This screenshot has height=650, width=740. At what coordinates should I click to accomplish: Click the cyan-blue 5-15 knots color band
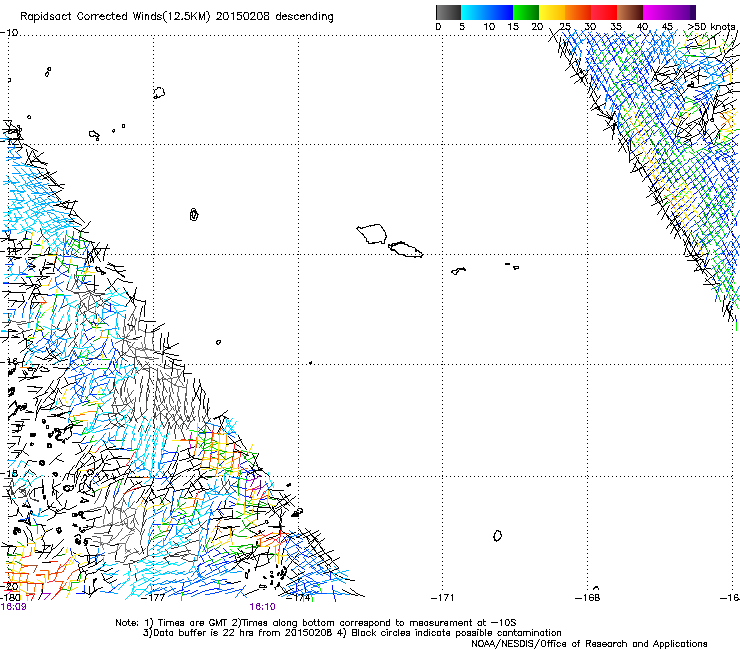click(x=487, y=12)
